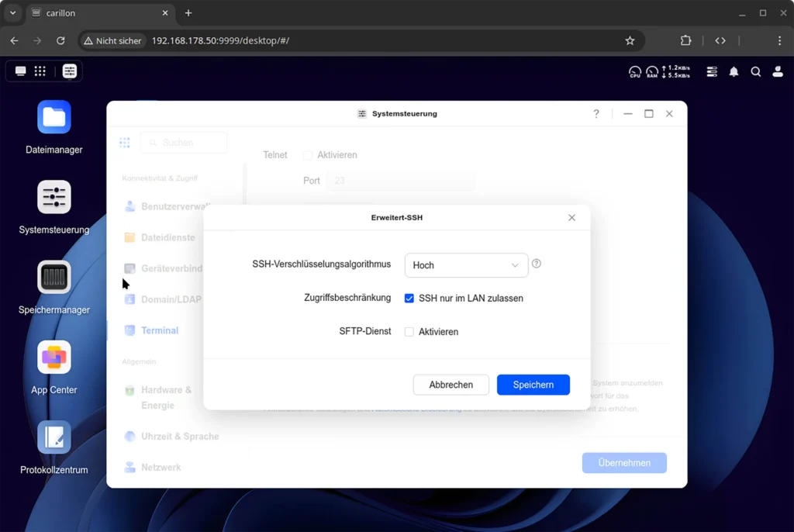This screenshot has width=794, height=532.
Task: Open the resource manager in the top bar
Action: [711, 71]
